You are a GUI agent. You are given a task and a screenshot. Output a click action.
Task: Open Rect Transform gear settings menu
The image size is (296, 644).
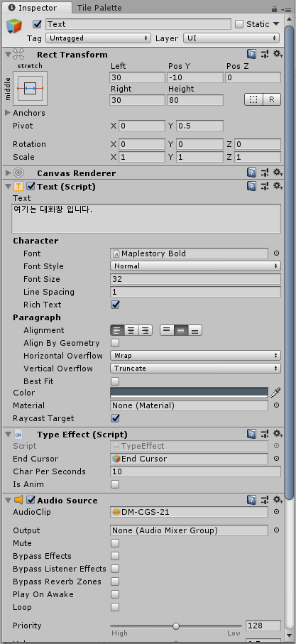pyautogui.click(x=278, y=54)
